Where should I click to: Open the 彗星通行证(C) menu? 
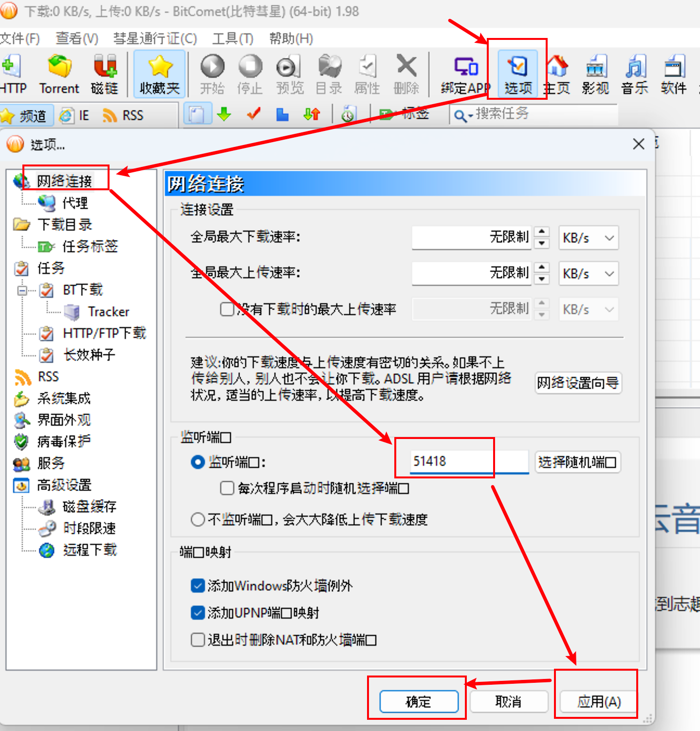click(155, 38)
